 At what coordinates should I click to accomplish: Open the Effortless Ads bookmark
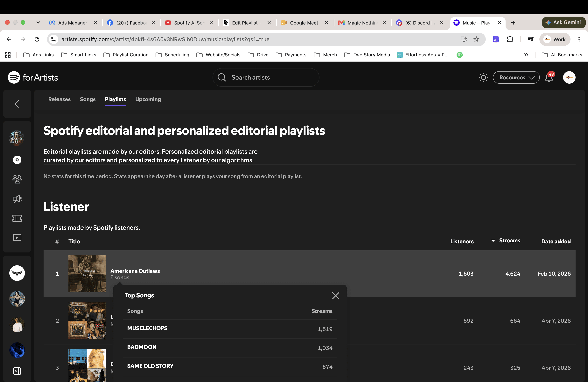pyautogui.click(x=423, y=55)
